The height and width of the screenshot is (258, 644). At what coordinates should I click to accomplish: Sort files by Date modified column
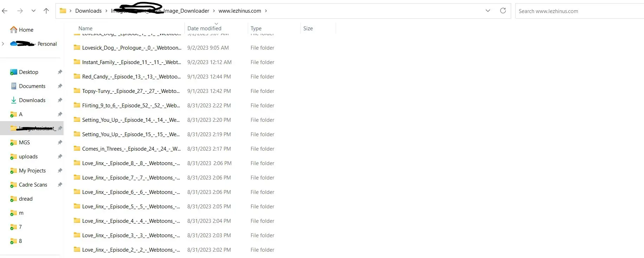click(x=204, y=29)
